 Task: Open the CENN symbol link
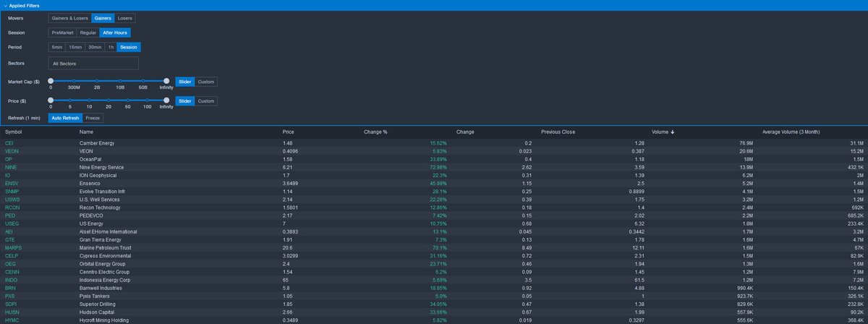(x=12, y=272)
